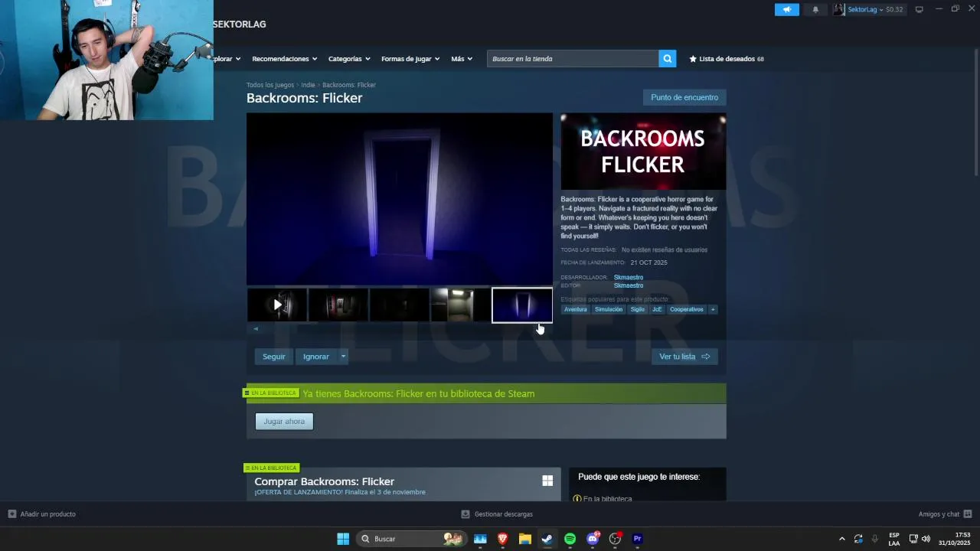Select the Aventura tag
This screenshot has width=980, height=551.
[576, 309]
